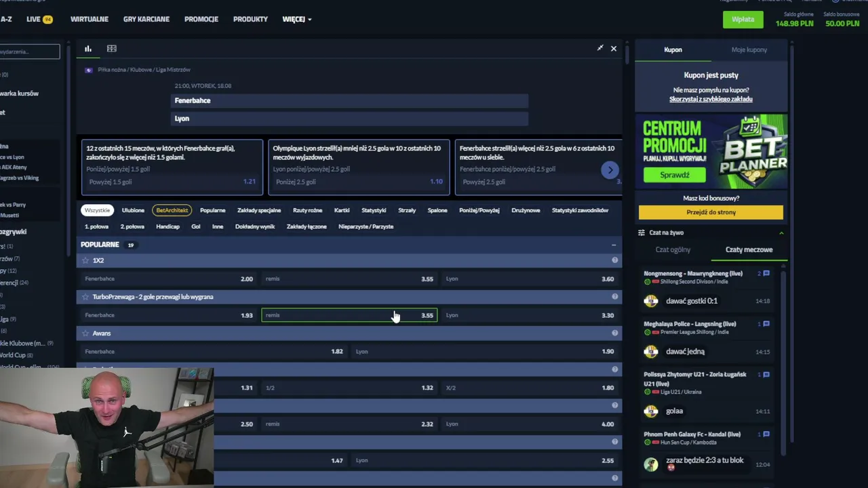Bet on Fenerbahce at 2.00 in 1X2
The width and height of the screenshot is (868, 488).
click(169, 279)
